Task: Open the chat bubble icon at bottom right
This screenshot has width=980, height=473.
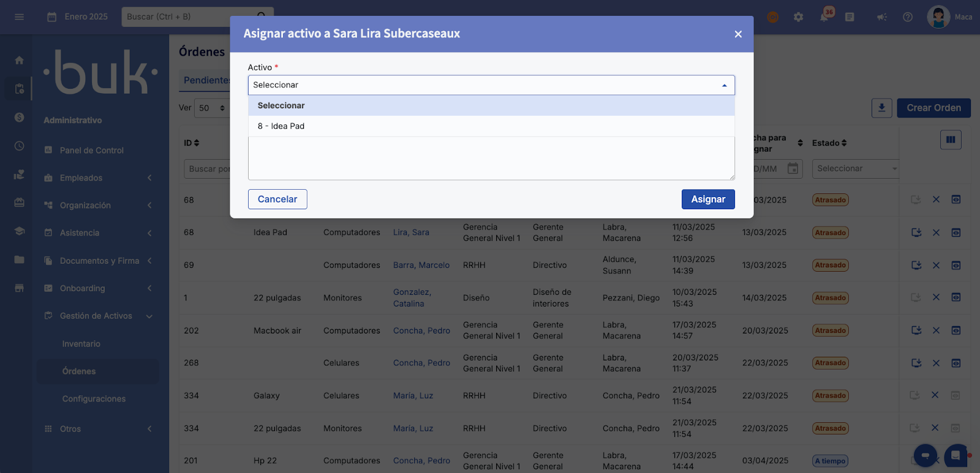Action: point(955,455)
